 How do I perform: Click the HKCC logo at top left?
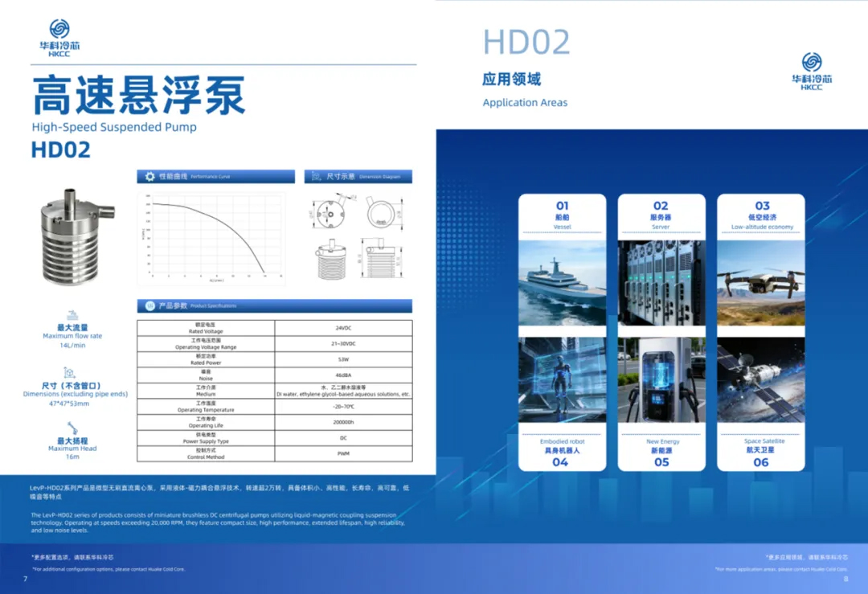tap(59, 39)
